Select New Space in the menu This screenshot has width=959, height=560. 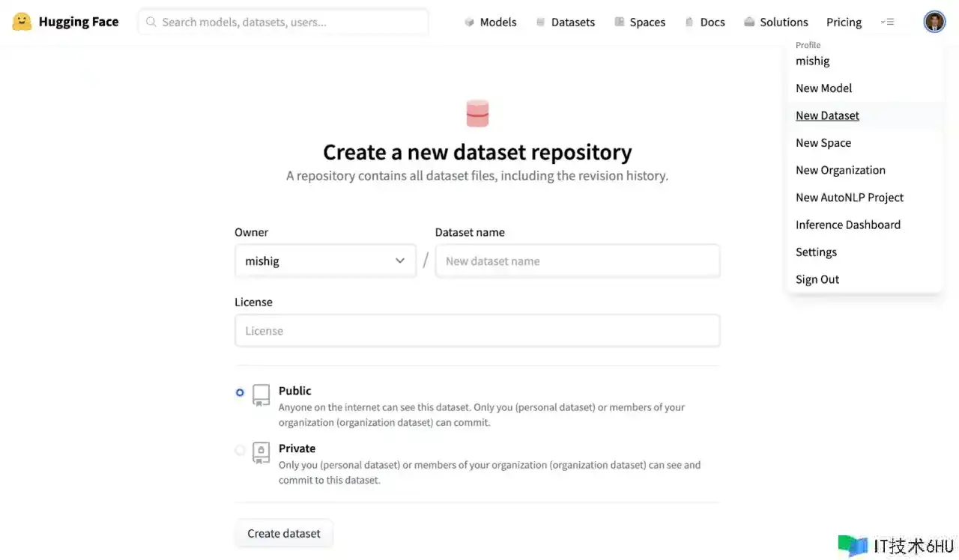tap(823, 143)
